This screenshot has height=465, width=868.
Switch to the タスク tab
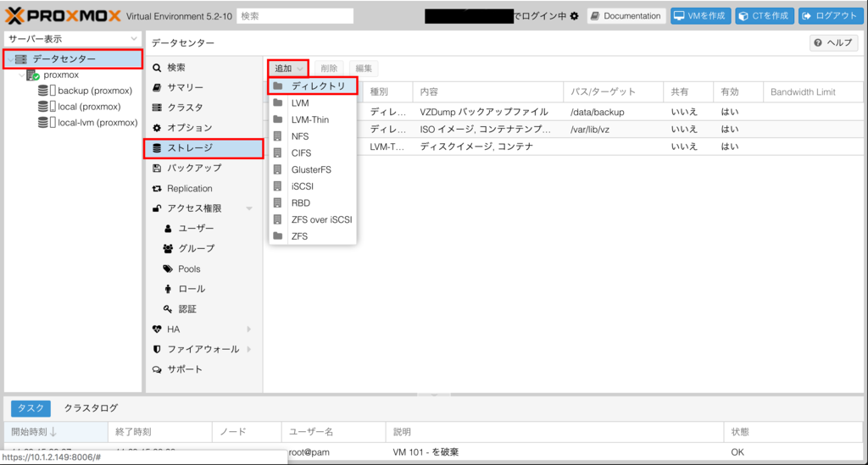tap(31, 408)
